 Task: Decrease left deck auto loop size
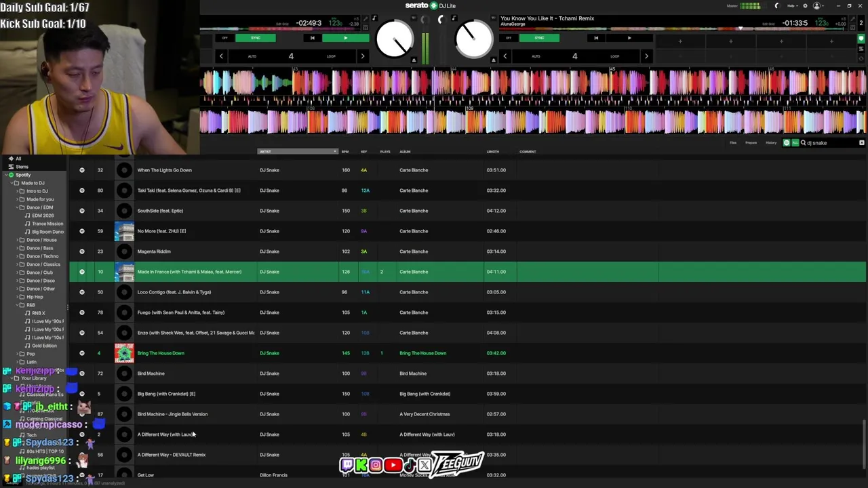coord(221,56)
